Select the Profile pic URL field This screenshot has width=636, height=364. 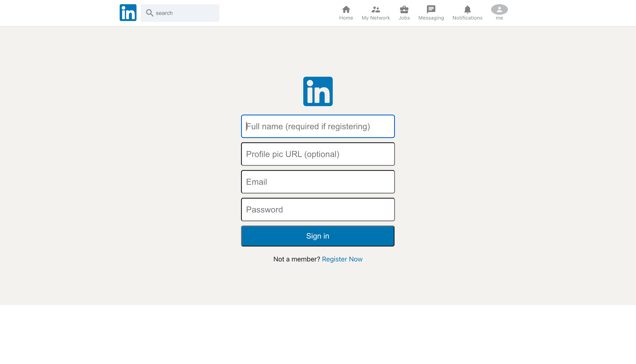point(318,154)
